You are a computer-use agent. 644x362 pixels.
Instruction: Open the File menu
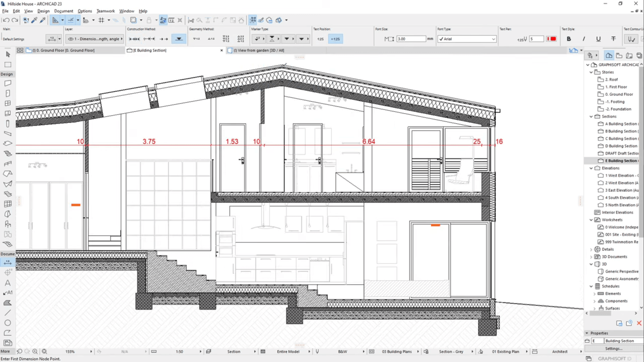pyautogui.click(x=5, y=11)
